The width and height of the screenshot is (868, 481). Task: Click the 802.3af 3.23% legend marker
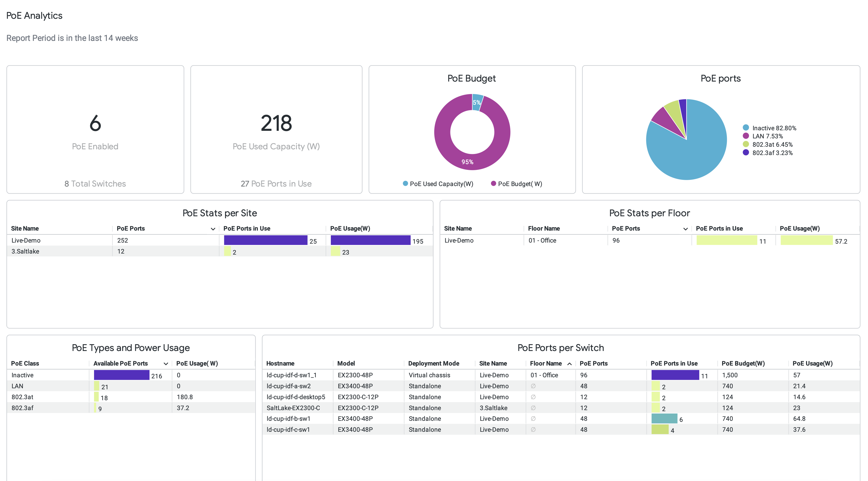click(x=746, y=152)
